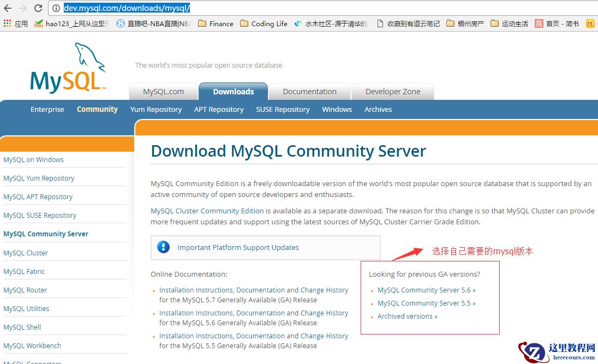Image resolution: width=598 pixels, height=364 pixels.
Task: Click the browser back arrow
Action: coord(8,8)
